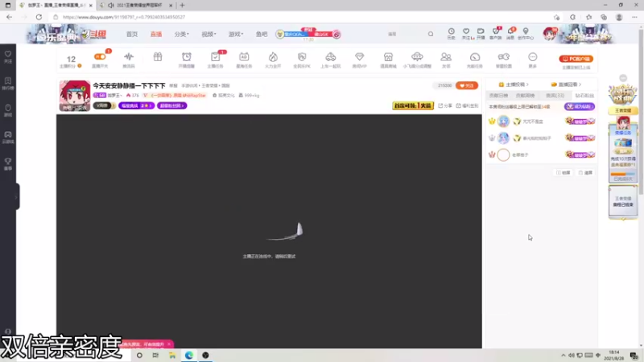The width and height of the screenshot is (644, 362).
Task: Open Microsoft Edge in the taskbar
Action: (x=189, y=355)
